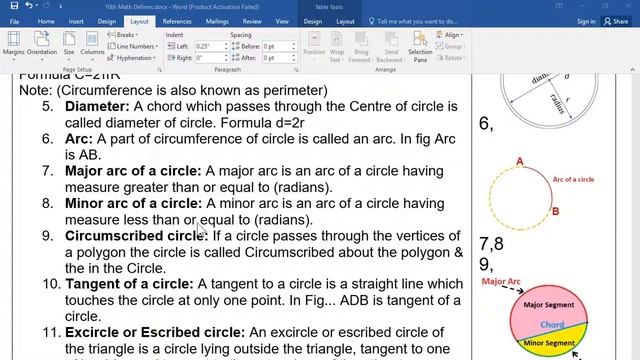This screenshot has height=360, width=640.
Task: Expand the Line Numbers dropdown
Action: [133, 46]
